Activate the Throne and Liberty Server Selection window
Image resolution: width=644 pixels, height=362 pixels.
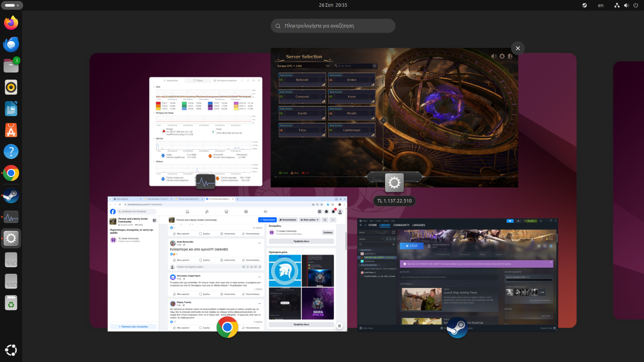[394, 118]
